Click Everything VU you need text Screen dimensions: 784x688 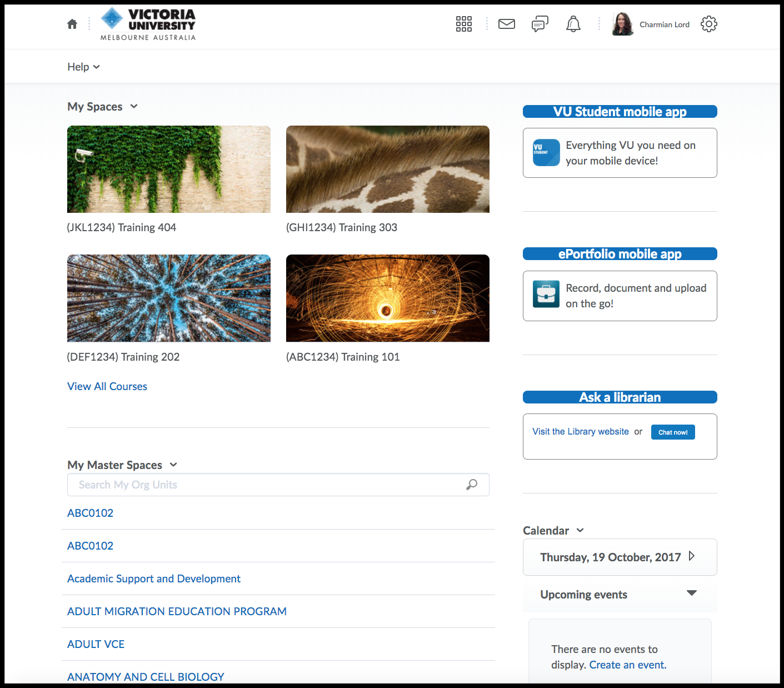point(631,153)
